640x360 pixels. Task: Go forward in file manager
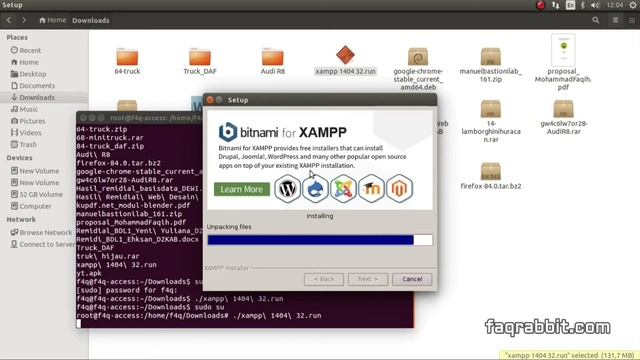point(24,20)
